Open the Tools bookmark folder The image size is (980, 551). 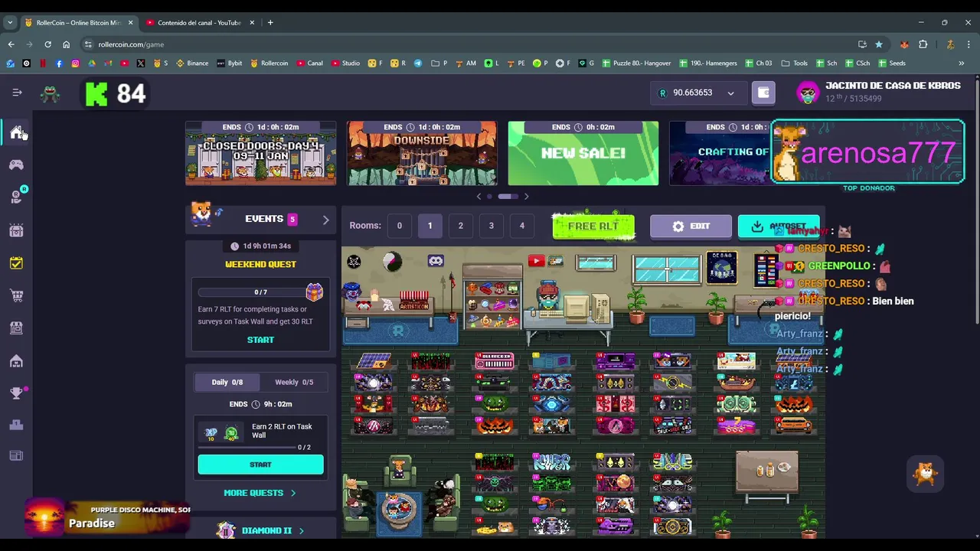click(795, 64)
